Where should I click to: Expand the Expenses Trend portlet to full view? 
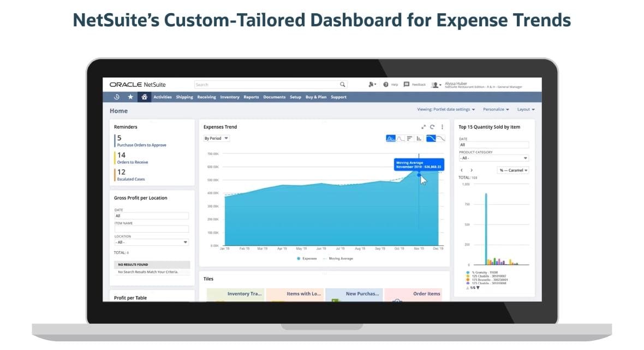click(424, 127)
